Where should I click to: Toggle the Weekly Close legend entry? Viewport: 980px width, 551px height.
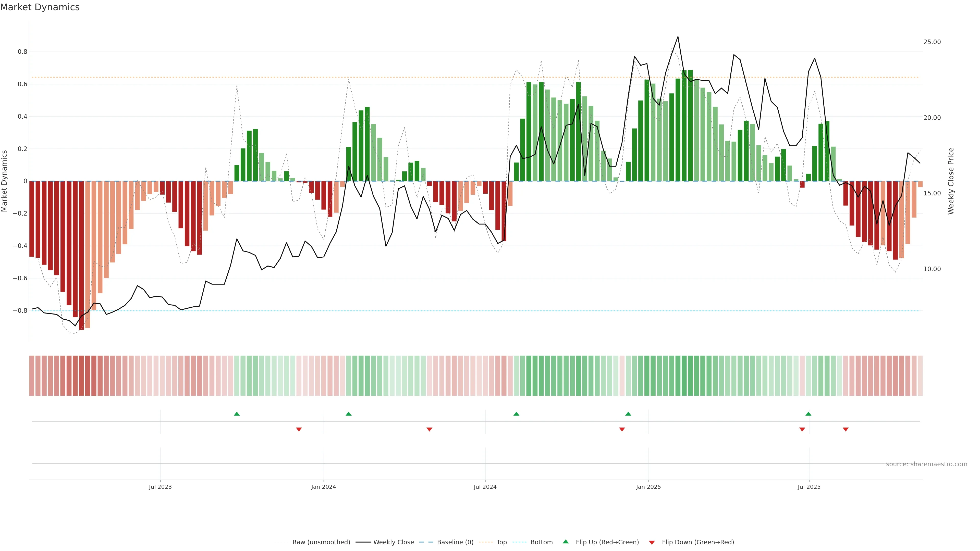[x=393, y=542]
